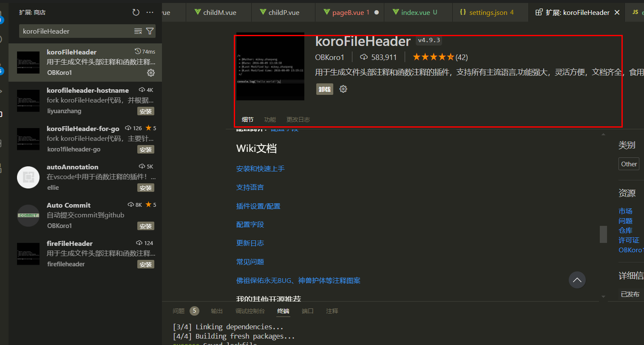Install fireFileHeader extension
The width and height of the screenshot is (644, 345).
146,265
